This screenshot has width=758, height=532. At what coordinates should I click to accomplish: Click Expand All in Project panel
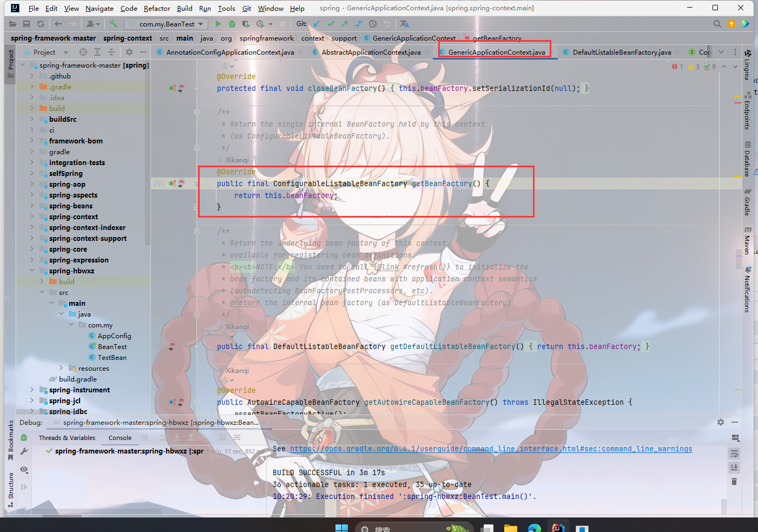click(97, 52)
